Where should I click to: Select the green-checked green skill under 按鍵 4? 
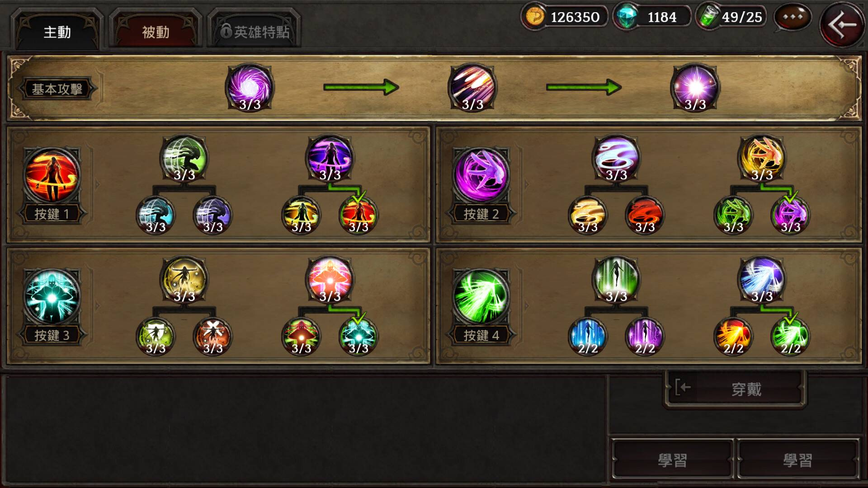[x=790, y=337]
